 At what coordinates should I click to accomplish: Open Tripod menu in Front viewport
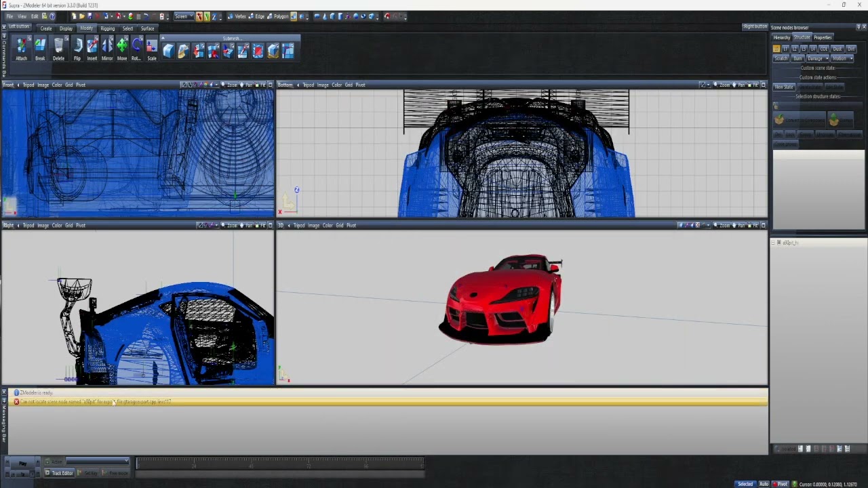pyautogui.click(x=28, y=85)
